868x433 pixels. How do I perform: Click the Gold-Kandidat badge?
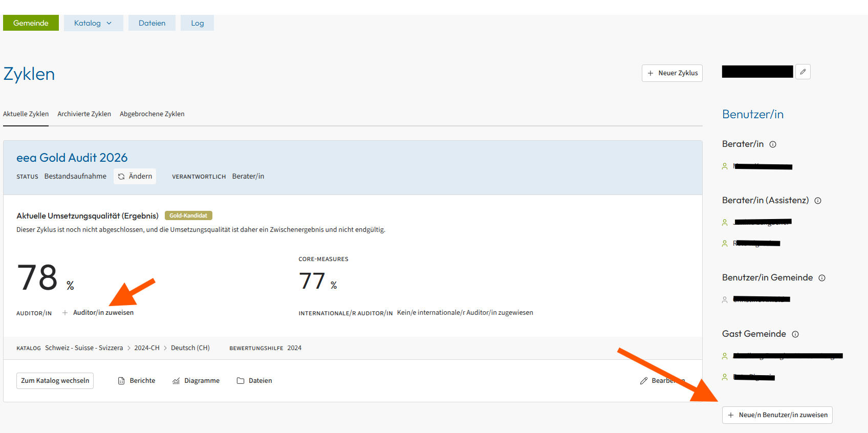tap(188, 216)
